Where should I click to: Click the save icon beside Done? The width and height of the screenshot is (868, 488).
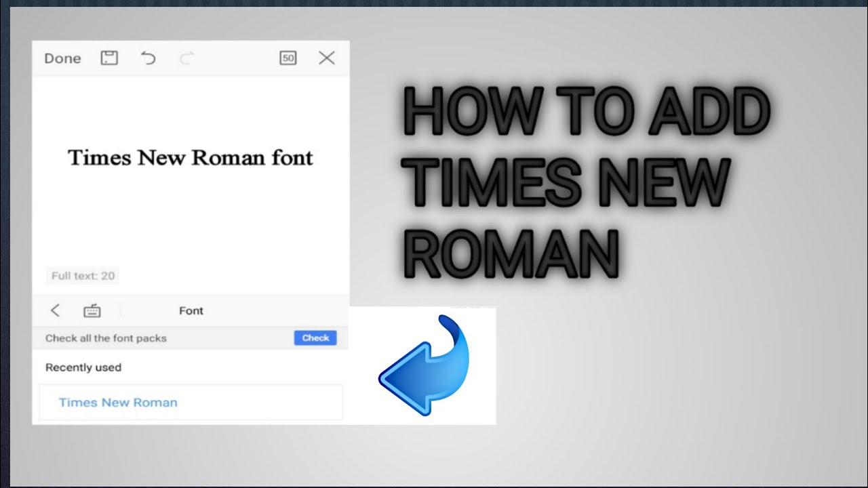pyautogui.click(x=109, y=58)
